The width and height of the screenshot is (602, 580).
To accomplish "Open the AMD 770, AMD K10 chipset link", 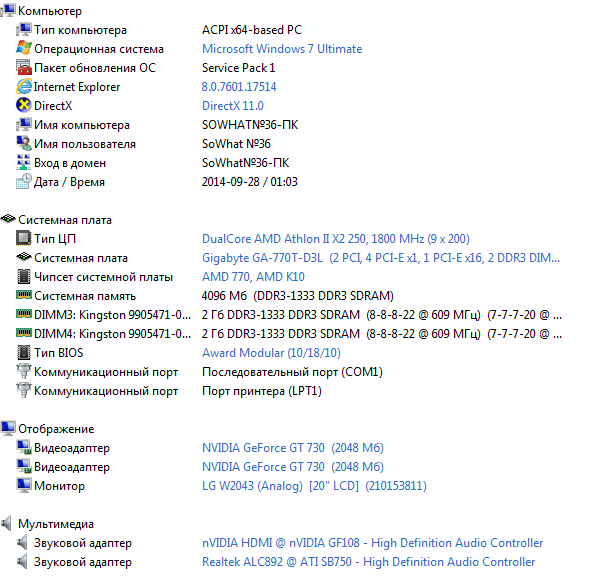I will pyautogui.click(x=253, y=277).
